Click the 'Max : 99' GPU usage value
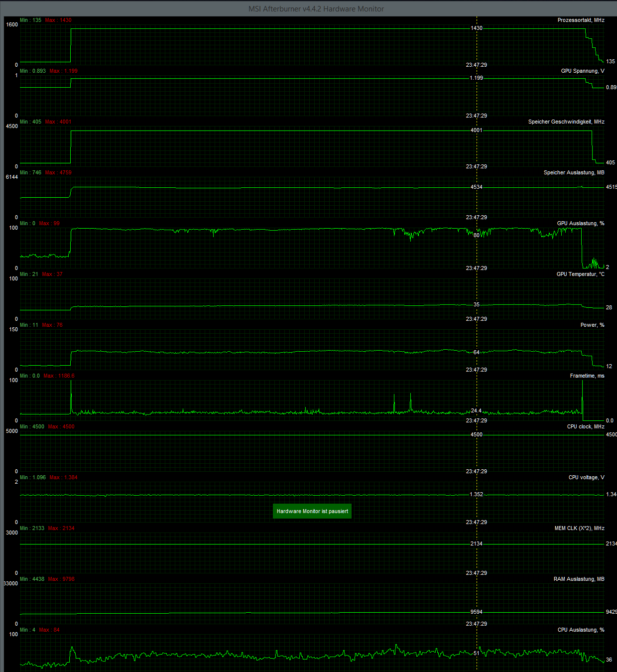 pos(49,224)
